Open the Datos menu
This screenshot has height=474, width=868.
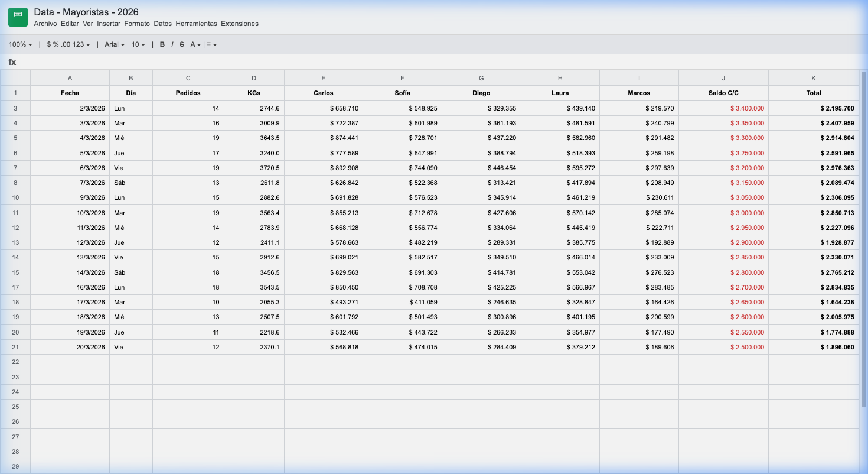pyautogui.click(x=163, y=24)
